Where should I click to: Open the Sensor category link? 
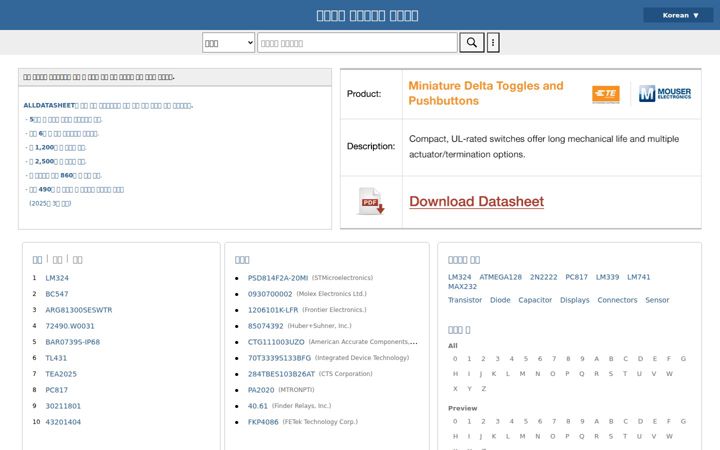coord(657,300)
